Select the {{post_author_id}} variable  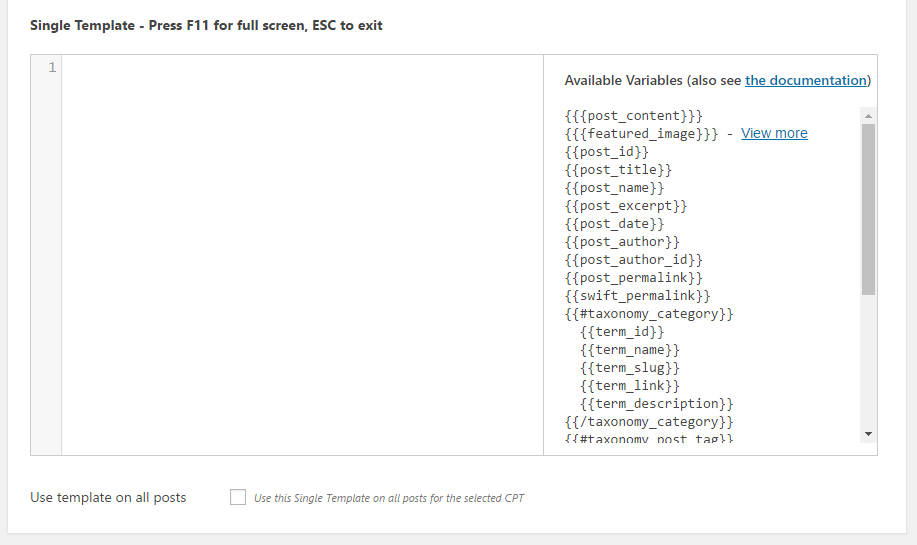click(x=633, y=260)
